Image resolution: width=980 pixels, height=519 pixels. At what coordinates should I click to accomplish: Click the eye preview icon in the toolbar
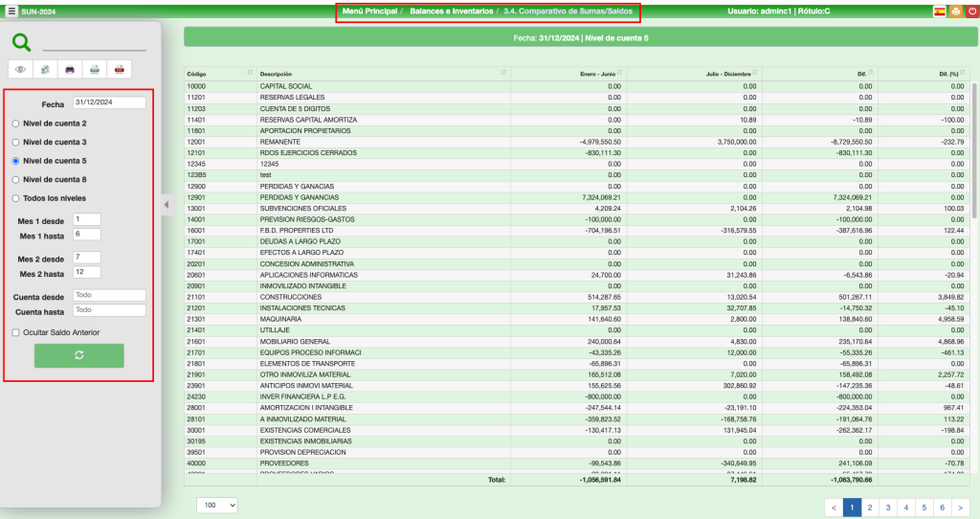[22, 69]
